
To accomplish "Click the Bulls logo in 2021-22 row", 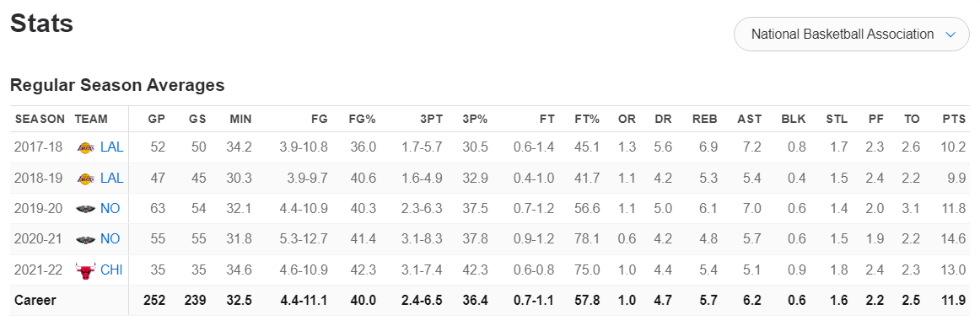I will 85,270.
